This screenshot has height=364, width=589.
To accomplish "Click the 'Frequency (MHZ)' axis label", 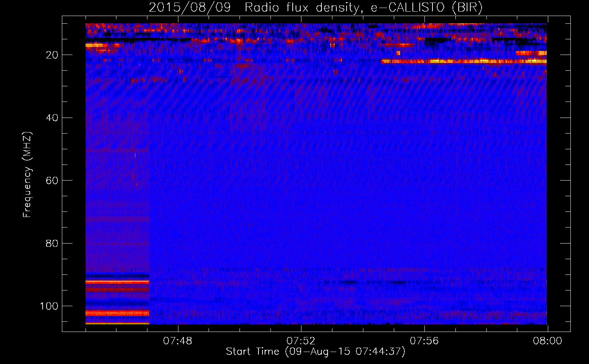I will [x=27, y=175].
